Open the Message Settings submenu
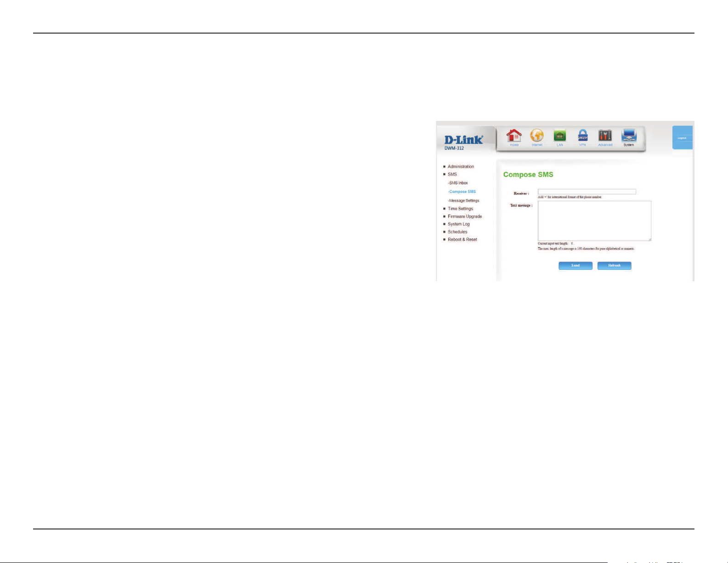The height and width of the screenshot is (563, 728). coord(463,201)
